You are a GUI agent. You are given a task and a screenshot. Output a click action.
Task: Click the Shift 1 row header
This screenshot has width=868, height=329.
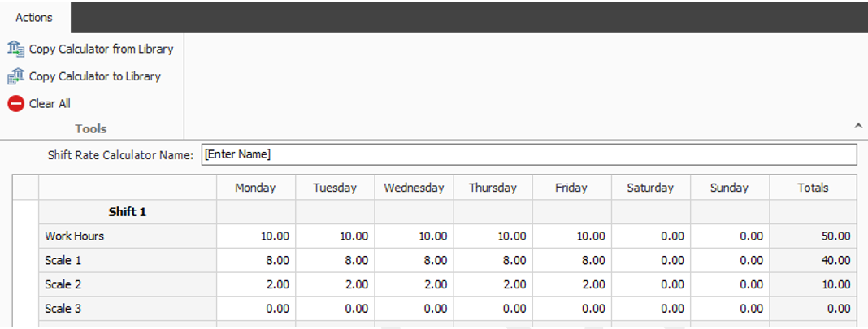pyautogui.click(x=128, y=212)
